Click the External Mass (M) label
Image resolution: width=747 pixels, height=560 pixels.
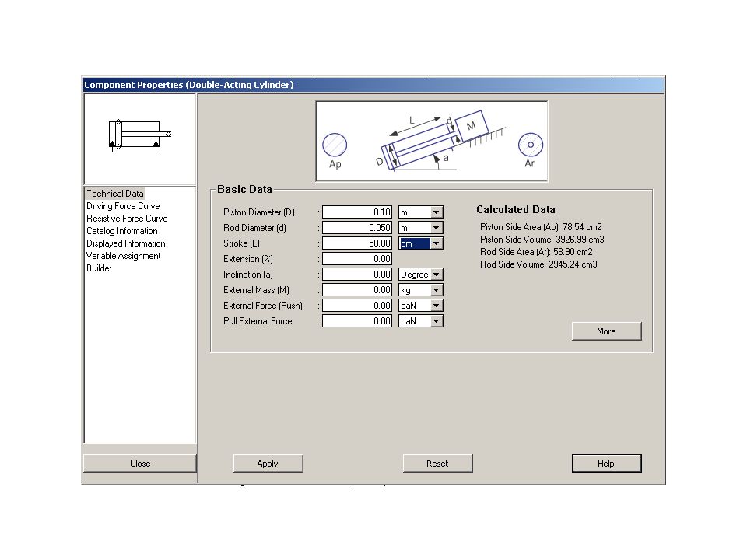tap(256, 290)
